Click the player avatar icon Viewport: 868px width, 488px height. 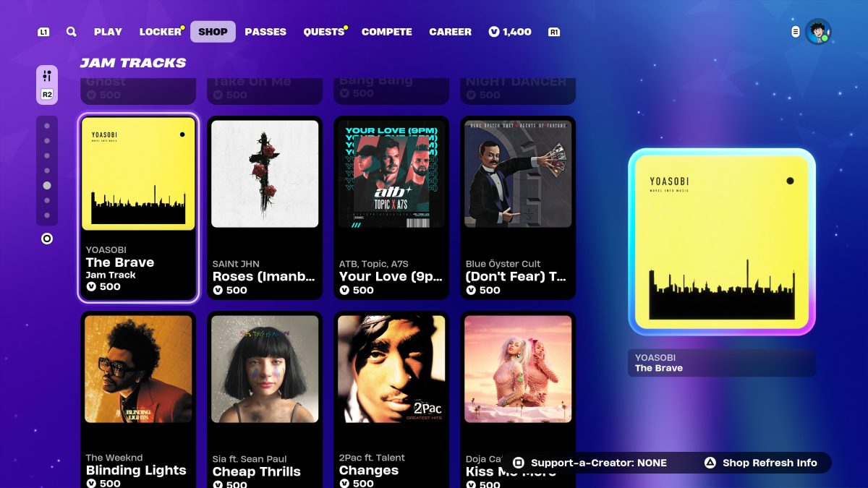(817, 32)
